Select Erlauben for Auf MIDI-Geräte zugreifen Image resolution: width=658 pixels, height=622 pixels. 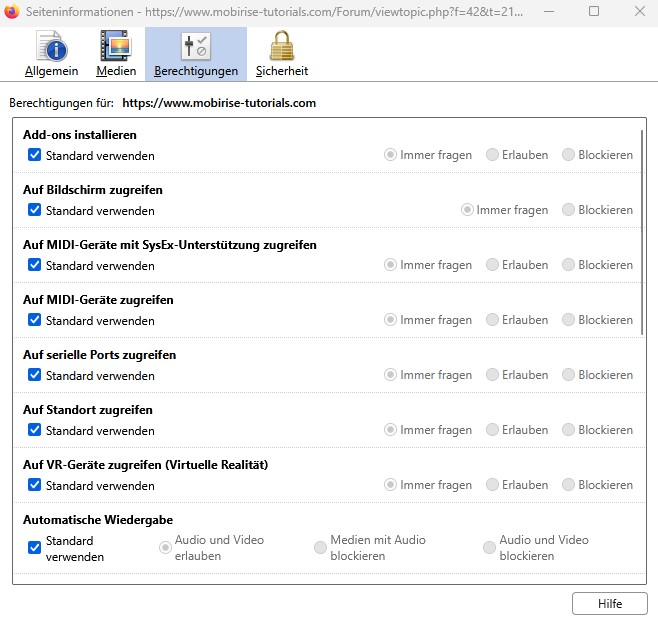pos(492,320)
